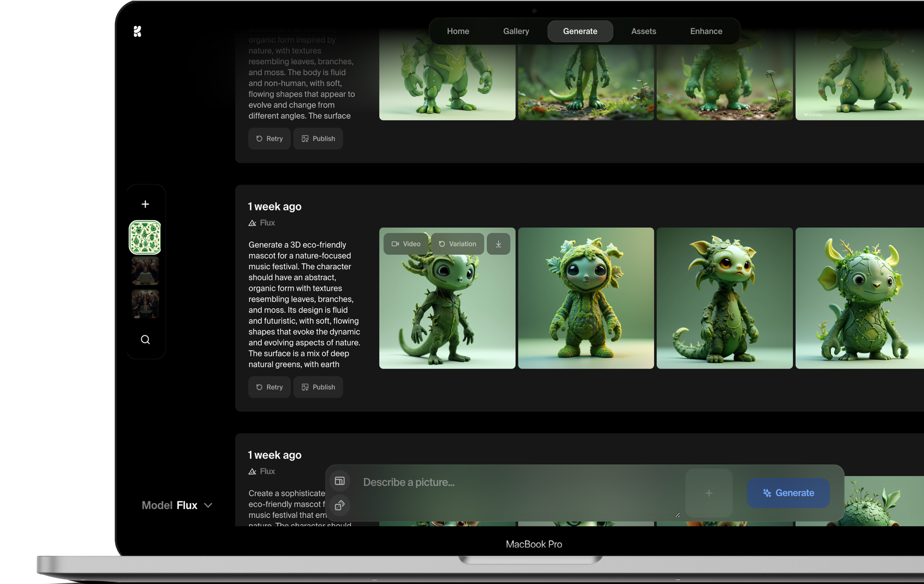The image size is (924, 584).
Task: Click the blue Generate button
Action: [x=788, y=493]
